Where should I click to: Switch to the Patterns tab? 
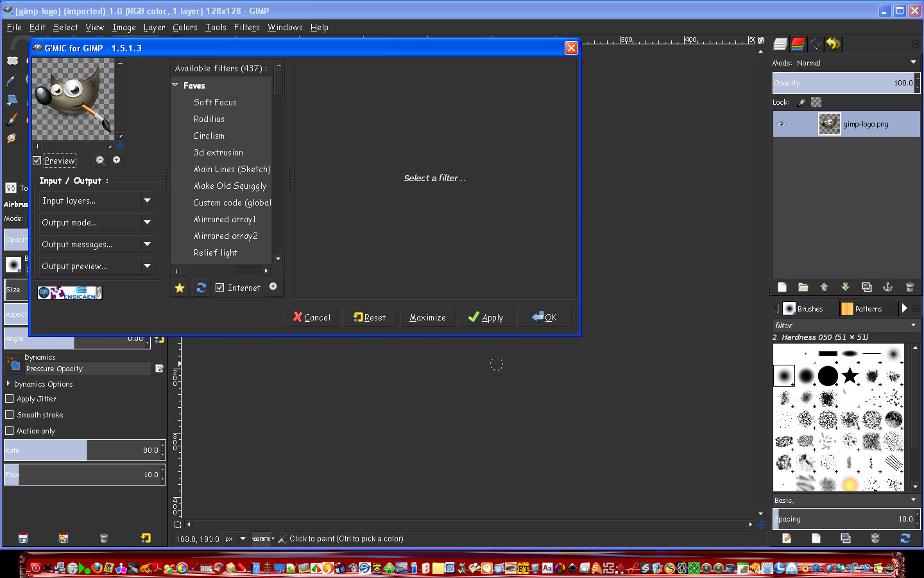click(x=862, y=309)
